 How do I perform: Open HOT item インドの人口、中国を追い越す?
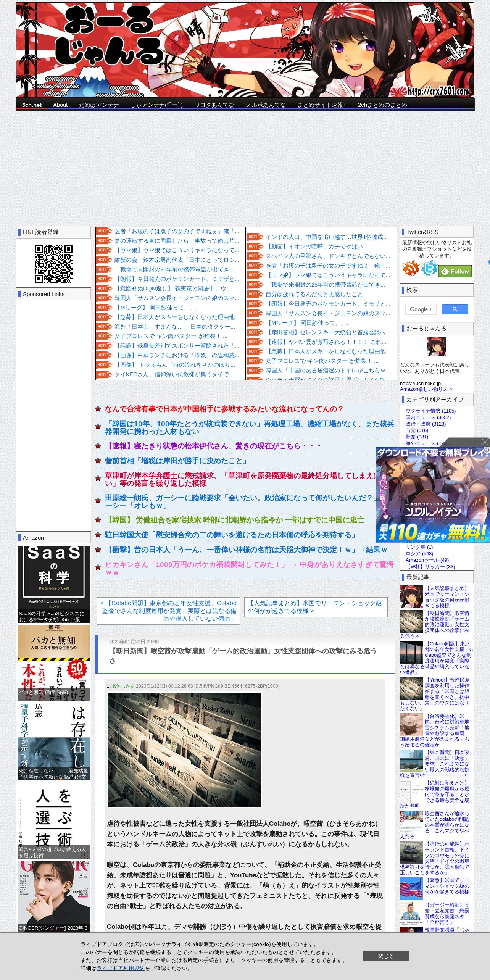click(x=327, y=237)
